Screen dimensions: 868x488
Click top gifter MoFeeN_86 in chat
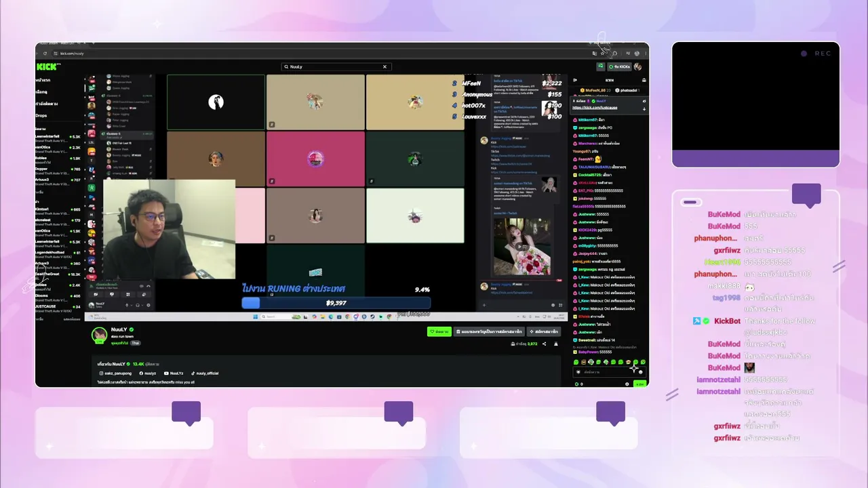tap(595, 90)
